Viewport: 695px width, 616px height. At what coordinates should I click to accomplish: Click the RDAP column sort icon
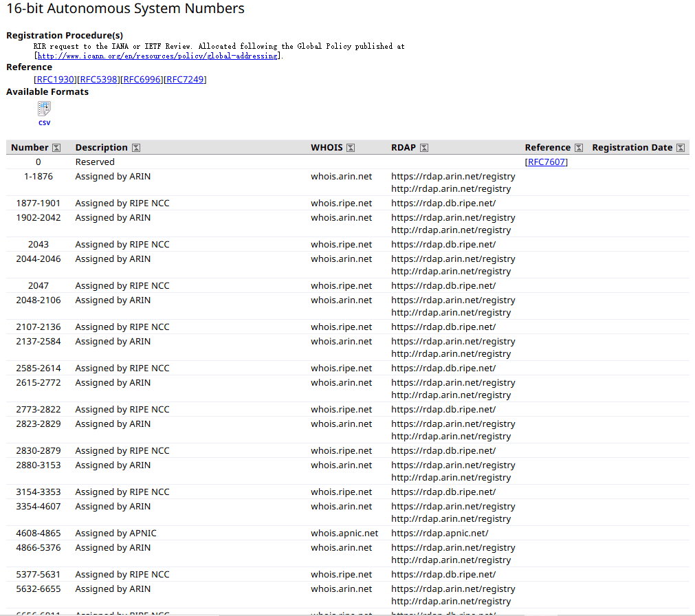click(x=424, y=148)
